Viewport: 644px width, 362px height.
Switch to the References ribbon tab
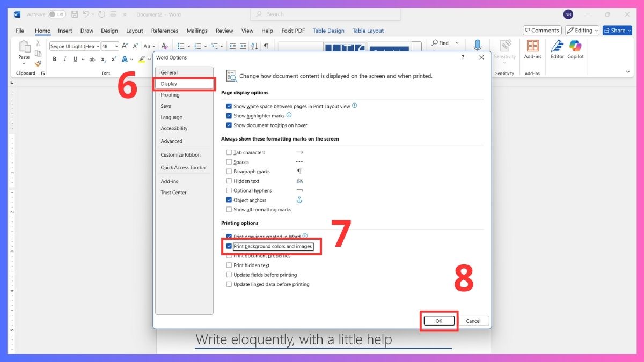pyautogui.click(x=165, y=31)
